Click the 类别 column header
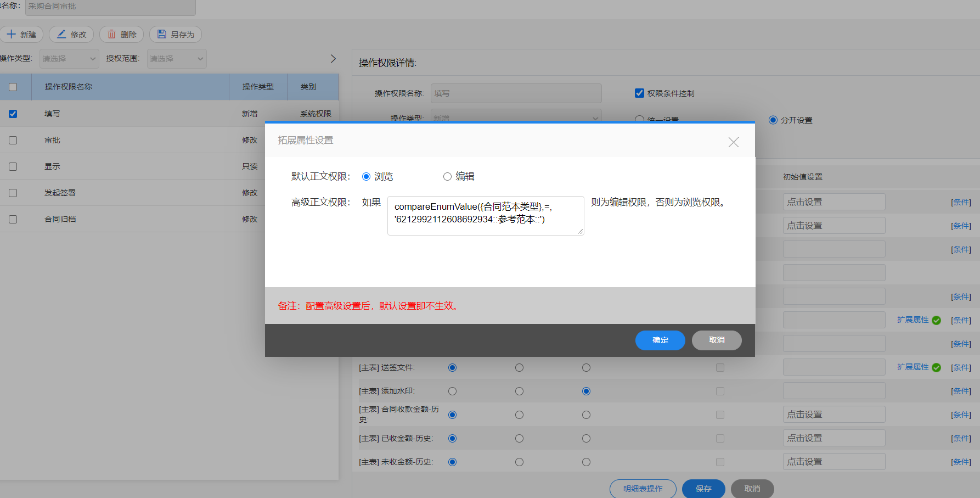The height and width of the screenshot is (498, 980). pyautogui.click(x=308, y=87)
